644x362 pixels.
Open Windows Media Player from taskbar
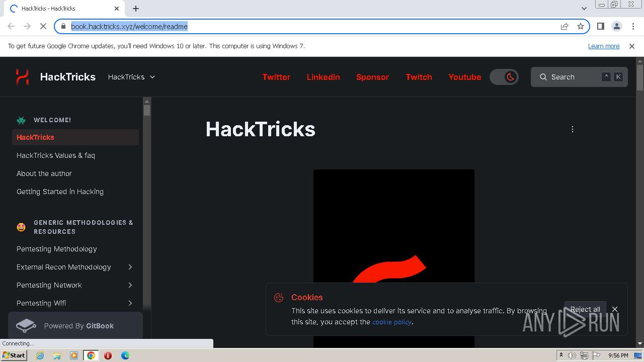[74, 355]
